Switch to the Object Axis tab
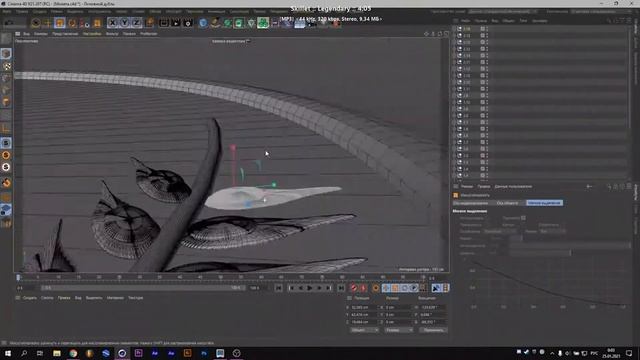 [507, 203]
